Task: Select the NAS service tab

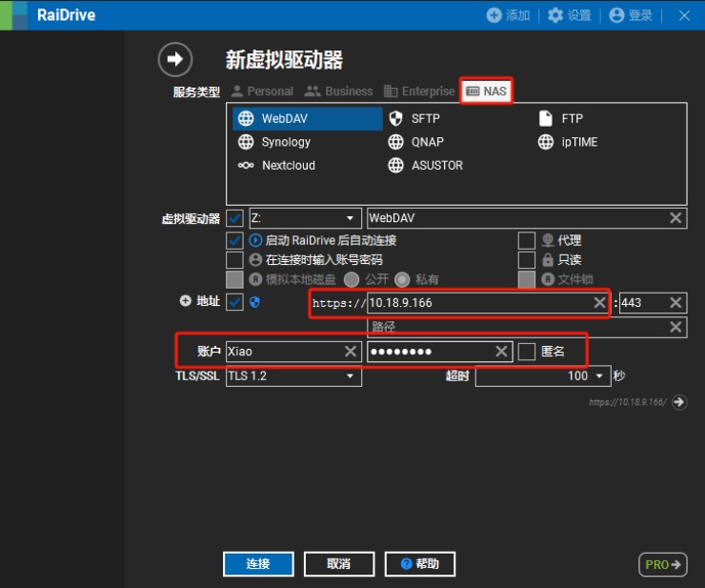Action: [486, 91]
